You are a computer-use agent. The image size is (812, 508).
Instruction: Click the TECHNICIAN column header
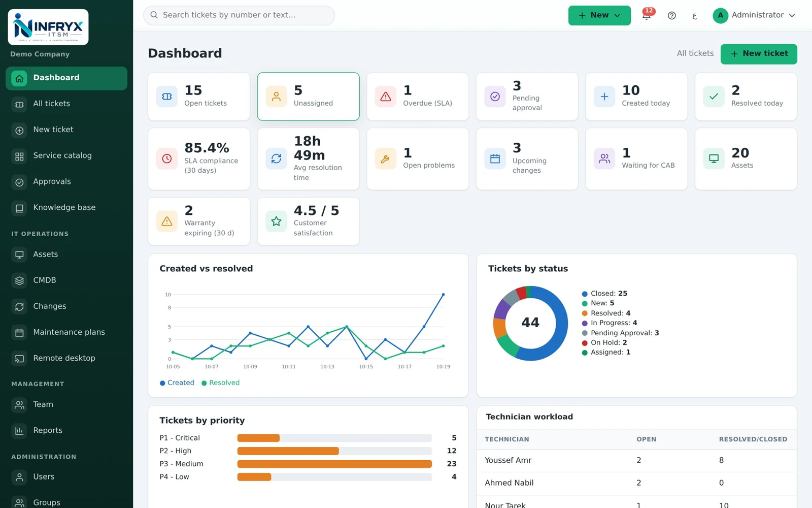click(x=506, y=439)
